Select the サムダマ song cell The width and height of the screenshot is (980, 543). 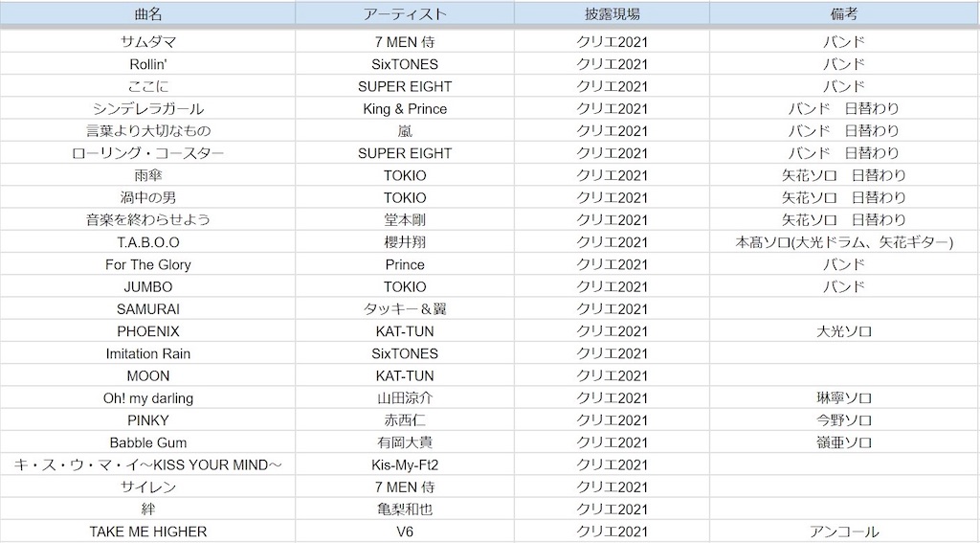click(148, 42)
